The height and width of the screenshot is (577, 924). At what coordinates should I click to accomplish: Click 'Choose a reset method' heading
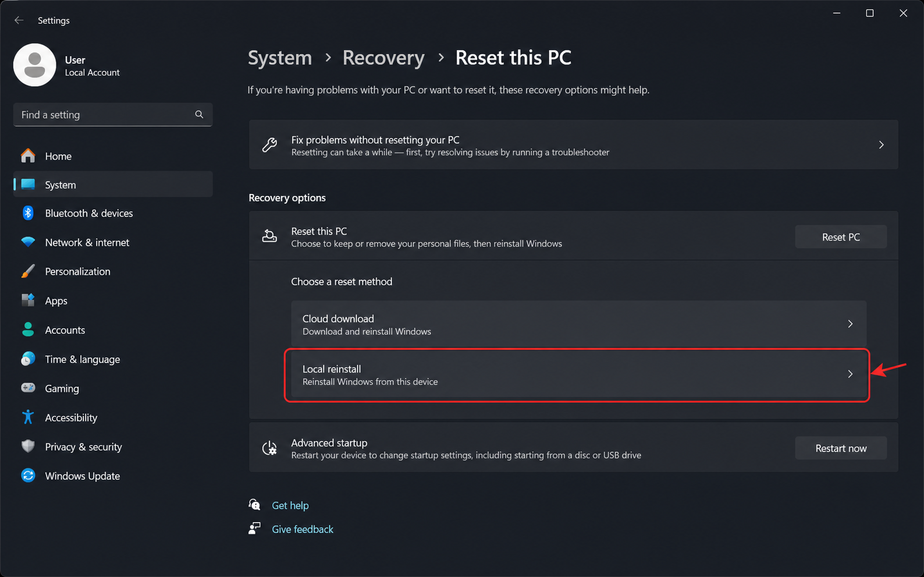342,281
